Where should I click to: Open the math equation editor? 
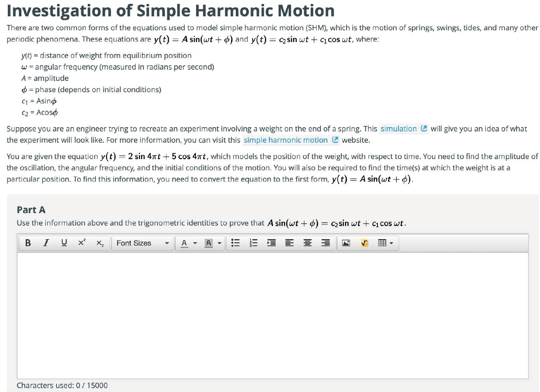click(x=364, y=243)
